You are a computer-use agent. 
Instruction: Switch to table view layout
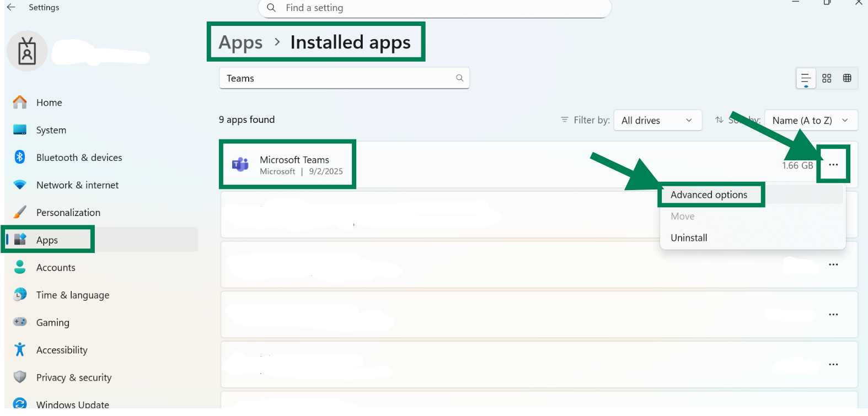pos(847,78)
